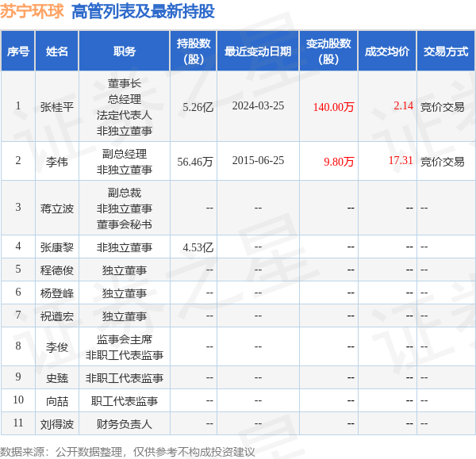Select the 成交均价 column header

[x=387, y=52]
